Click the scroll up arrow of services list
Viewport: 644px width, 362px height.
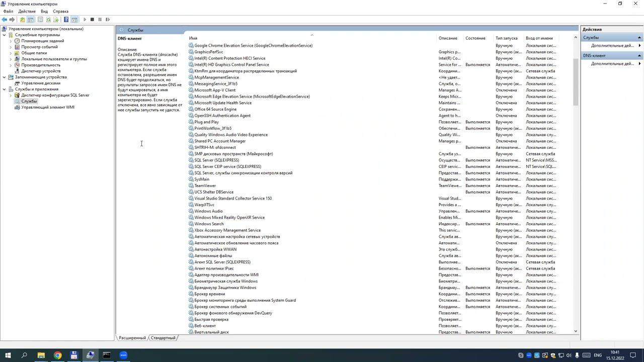[x=576, y=38]
